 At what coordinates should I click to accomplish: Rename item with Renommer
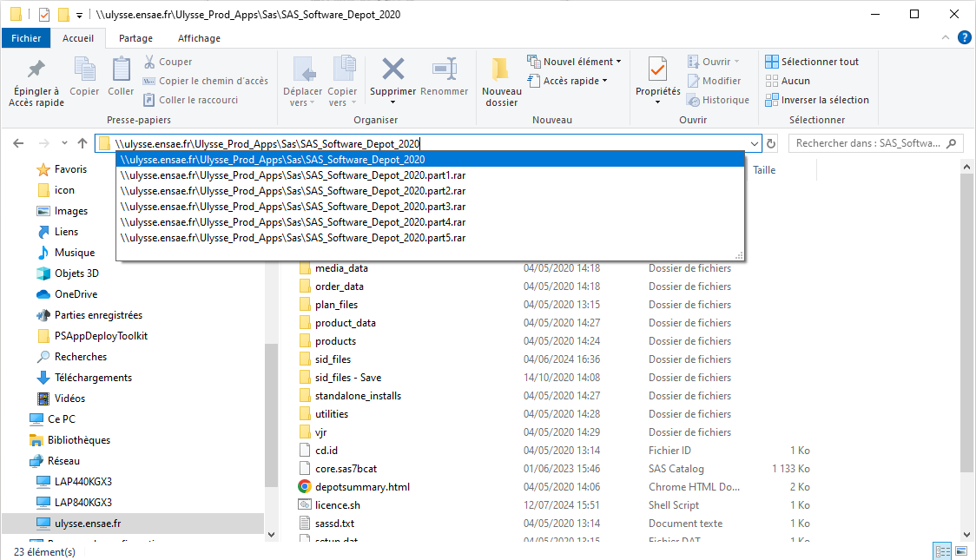(445, 76)
